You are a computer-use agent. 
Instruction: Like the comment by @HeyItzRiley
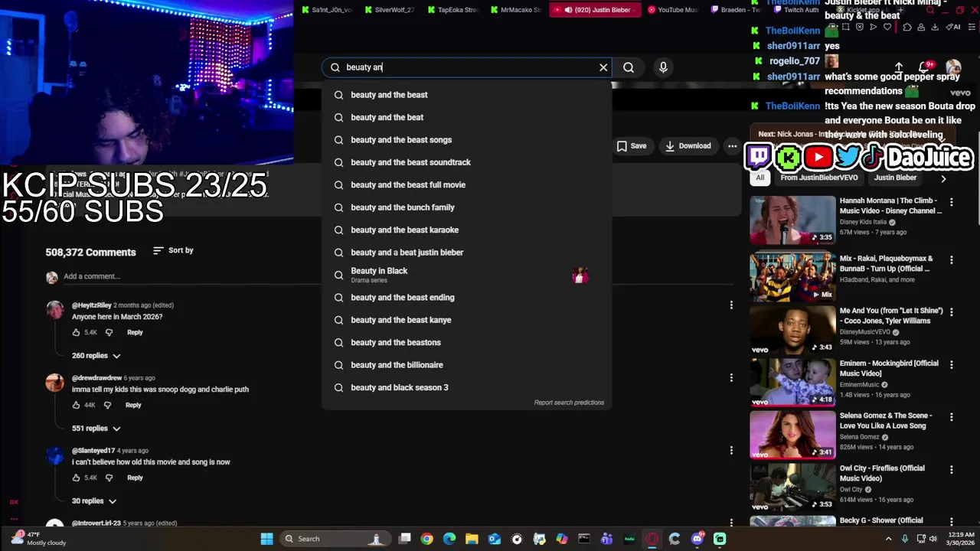pyautogui.click(x=77, y=333)
